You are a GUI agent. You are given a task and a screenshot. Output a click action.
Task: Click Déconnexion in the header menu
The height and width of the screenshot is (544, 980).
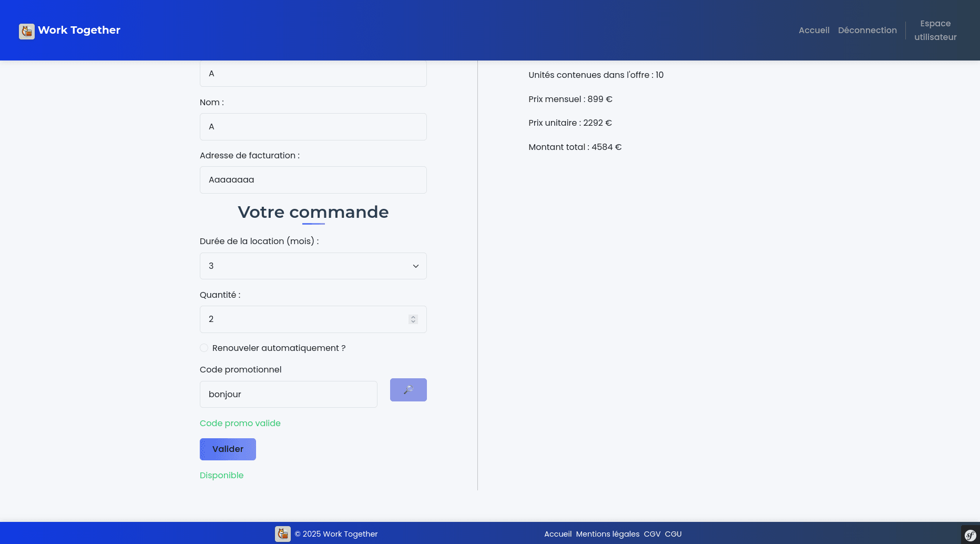point(867,31)
